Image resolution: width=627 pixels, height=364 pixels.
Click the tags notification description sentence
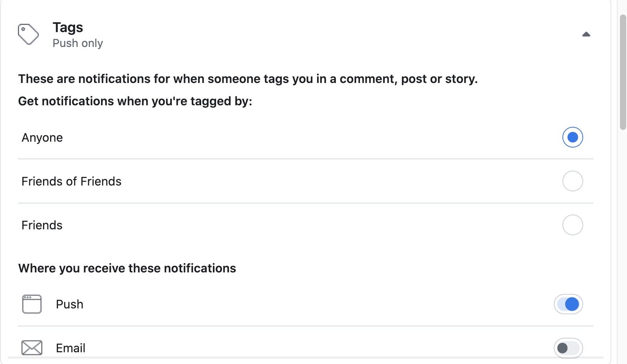248,79
